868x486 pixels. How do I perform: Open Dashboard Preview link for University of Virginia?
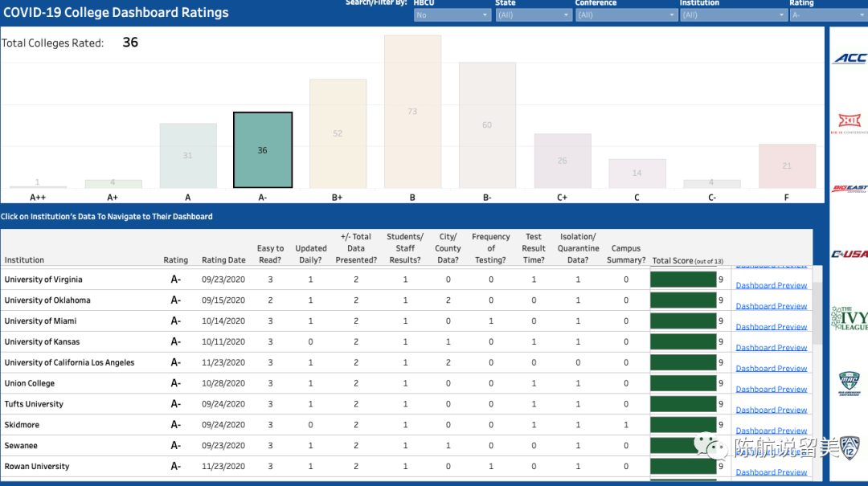(x=771, y=285)
